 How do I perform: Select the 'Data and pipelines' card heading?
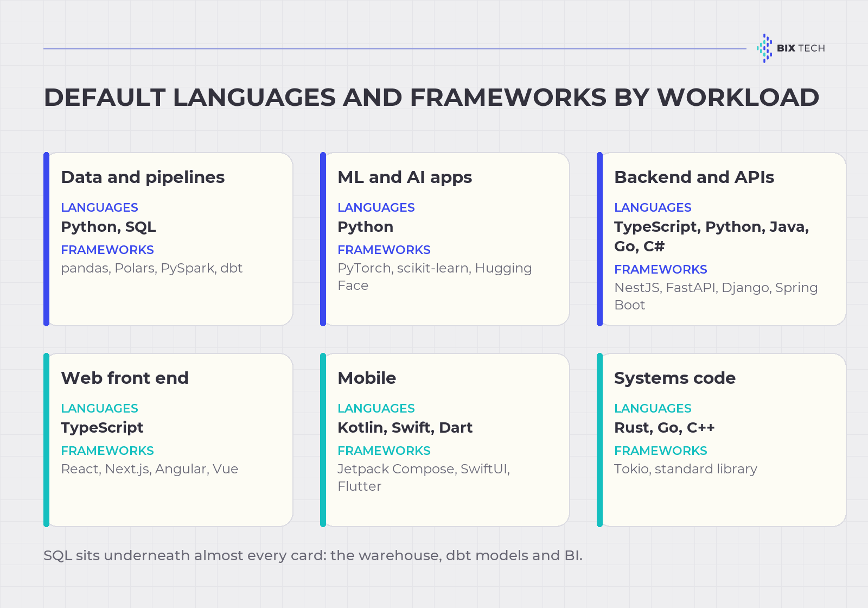point(143,178)
